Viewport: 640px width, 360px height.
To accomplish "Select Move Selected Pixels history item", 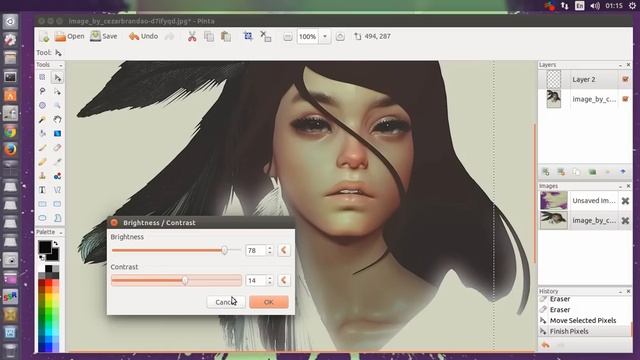I will tap(584, 320).
